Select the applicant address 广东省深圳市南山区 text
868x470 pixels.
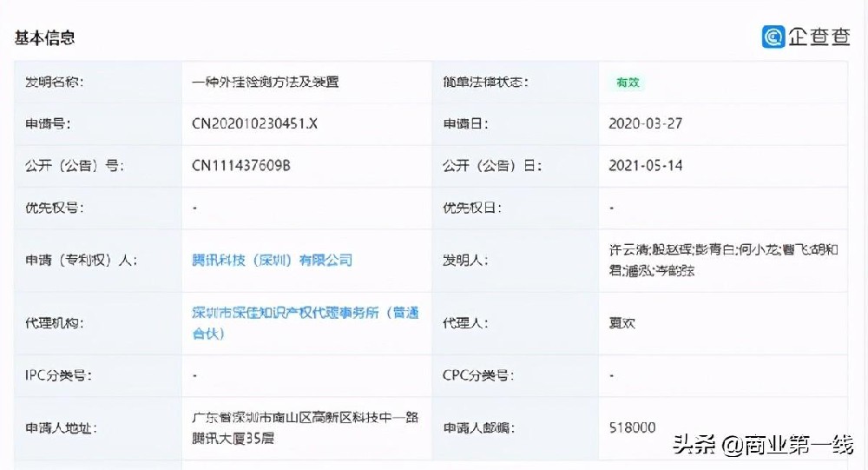pyautogui.click(x=305, y=427)
